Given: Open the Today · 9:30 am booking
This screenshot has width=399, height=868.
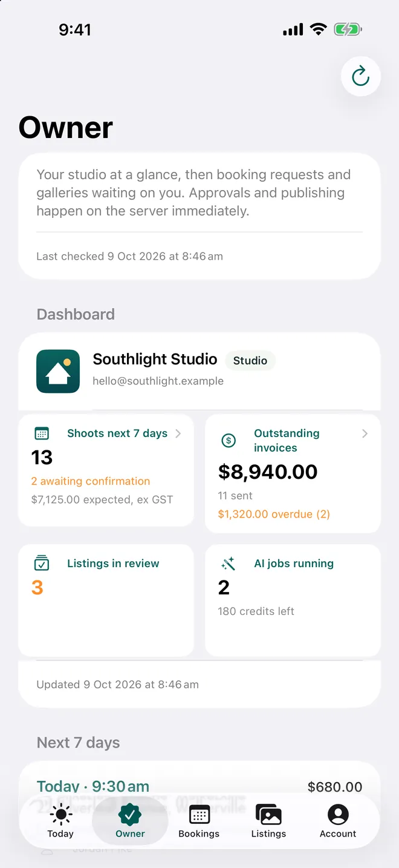Looking at the screenshot, I should [92, 786].
